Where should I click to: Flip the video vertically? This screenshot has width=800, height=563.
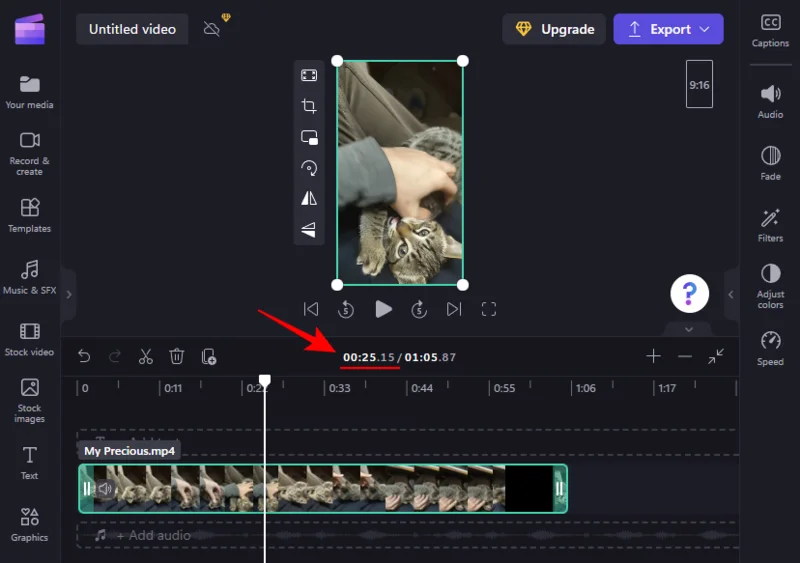pyautogui.click(x=309, y=230)
